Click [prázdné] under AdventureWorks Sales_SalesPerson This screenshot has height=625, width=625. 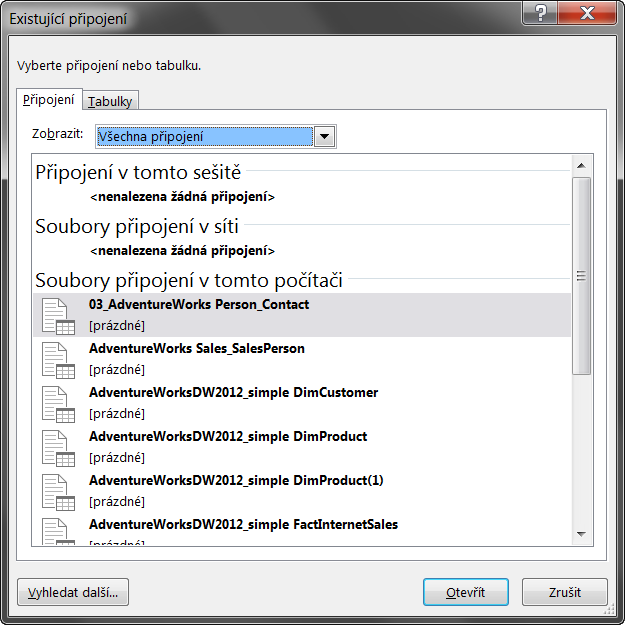tap(117, 370)
